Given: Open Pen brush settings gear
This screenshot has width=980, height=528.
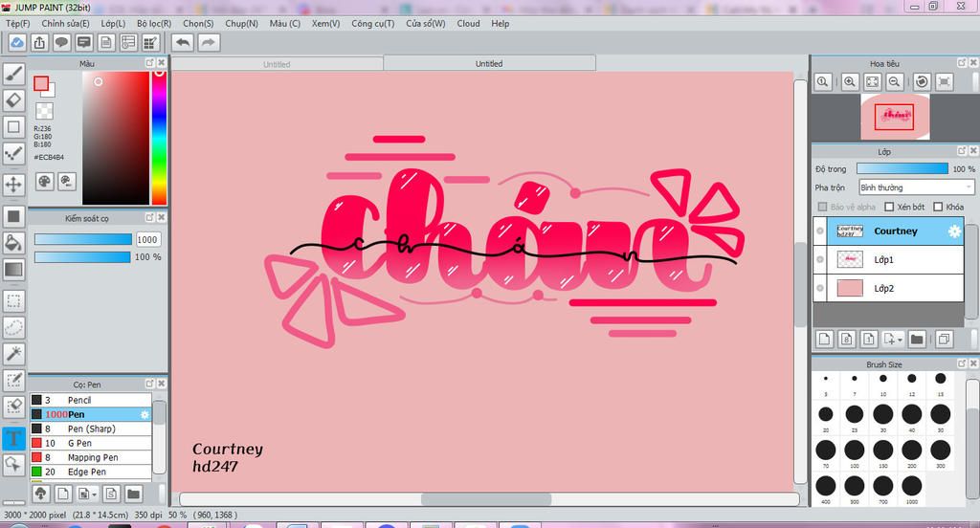Looking at the screenshot, I should click(145, 414).
